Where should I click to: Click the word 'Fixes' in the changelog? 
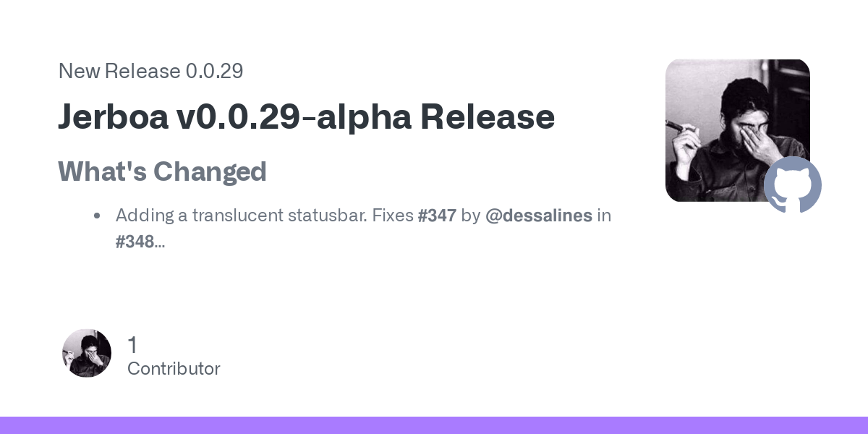click(393, 215)
